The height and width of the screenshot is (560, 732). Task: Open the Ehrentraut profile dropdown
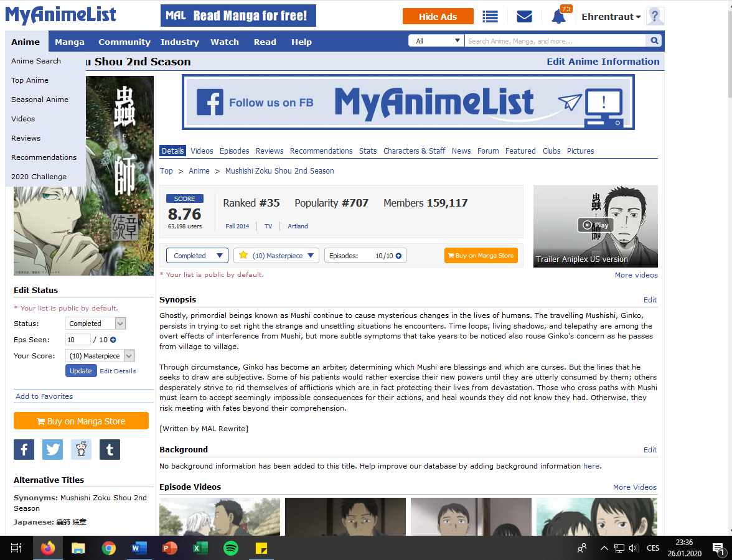point(611,16)
